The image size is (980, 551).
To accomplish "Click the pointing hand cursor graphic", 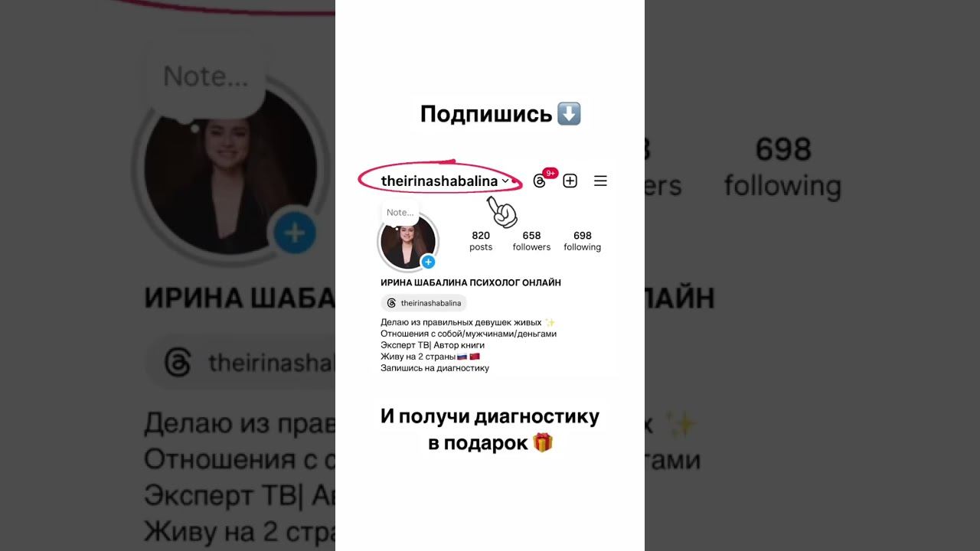I will click(502, 212).
